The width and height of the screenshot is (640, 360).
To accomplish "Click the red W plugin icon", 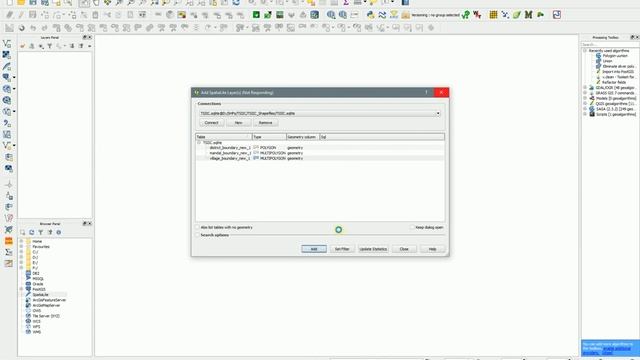I will [x=477, y=15].
